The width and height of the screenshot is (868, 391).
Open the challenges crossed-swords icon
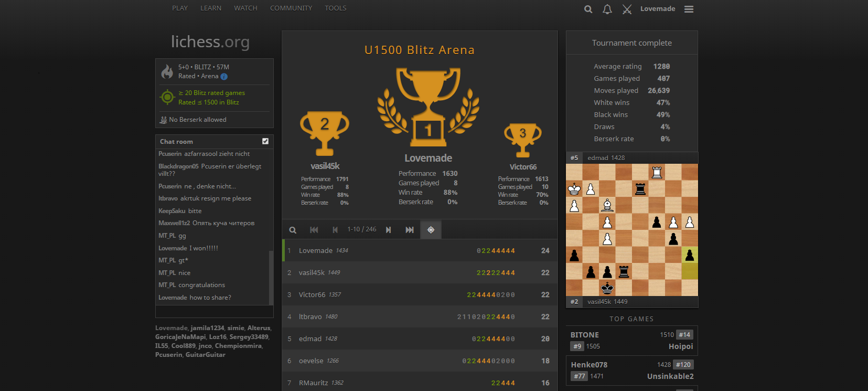click(627, 9)
